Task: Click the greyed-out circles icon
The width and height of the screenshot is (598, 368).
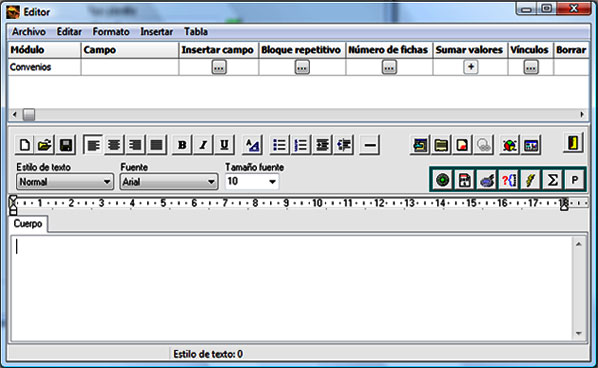Action: [484, 145]
